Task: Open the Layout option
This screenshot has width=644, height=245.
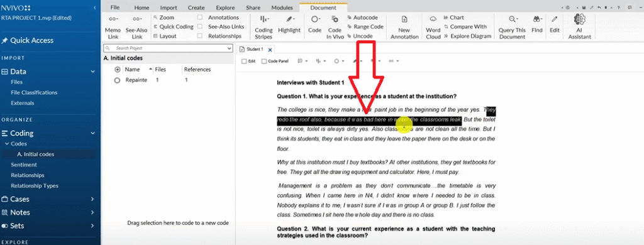Action: 165,36
